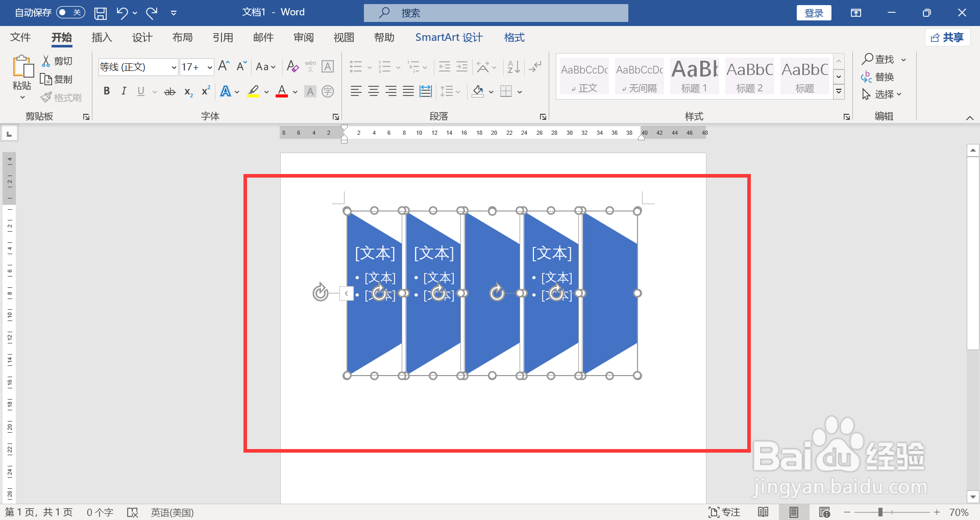Click the Share button
This screenshot has width=980, height=520.
[x=947, y=37]
